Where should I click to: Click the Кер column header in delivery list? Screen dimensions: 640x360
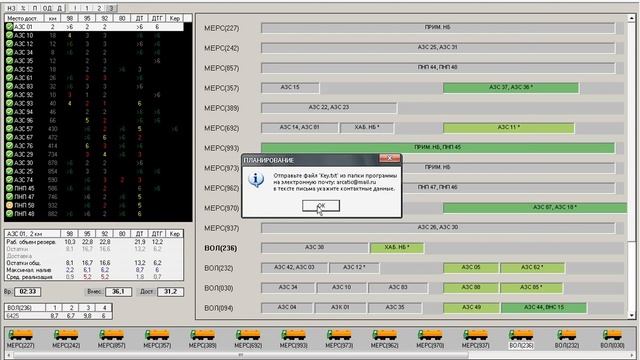tap(175, 18)
